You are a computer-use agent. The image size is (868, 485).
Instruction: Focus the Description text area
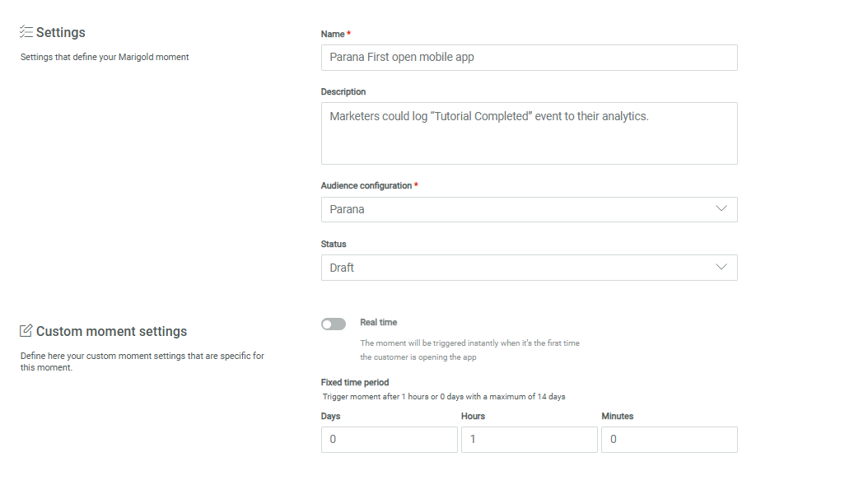tap(529, 133)
